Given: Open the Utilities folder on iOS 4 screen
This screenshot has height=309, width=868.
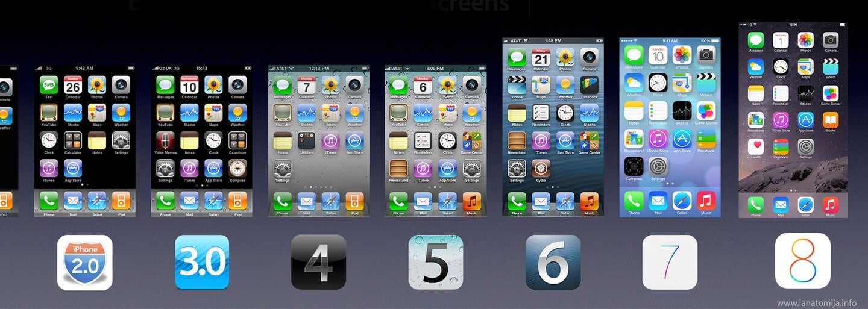Looking at the screenshot, I should point(306,140).
